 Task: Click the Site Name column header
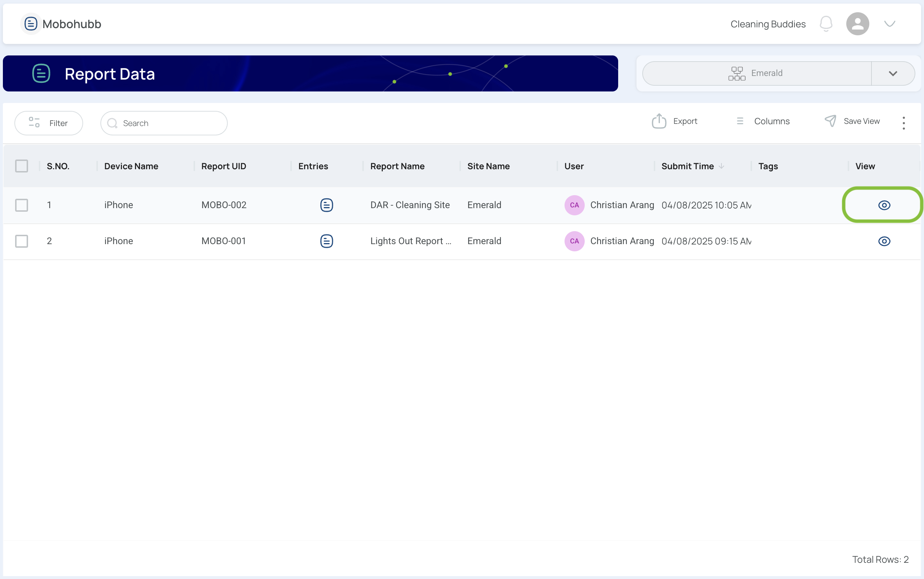click(x=488, y=166)
